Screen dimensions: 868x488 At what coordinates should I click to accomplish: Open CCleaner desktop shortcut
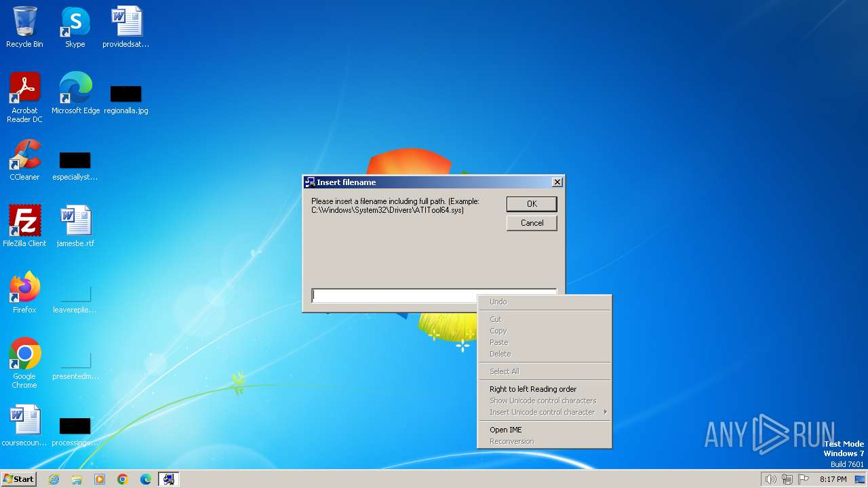24,160
